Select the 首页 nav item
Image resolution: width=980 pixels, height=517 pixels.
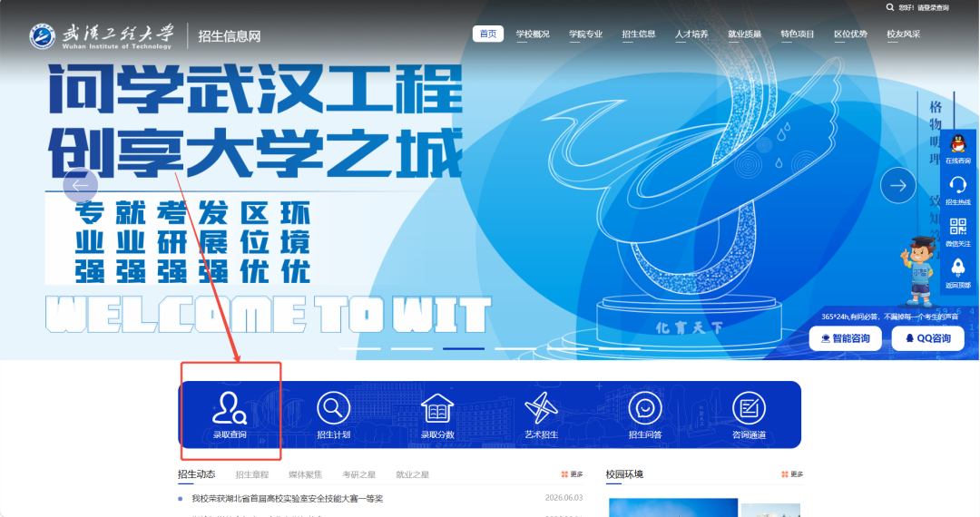(x=488, y=34)
